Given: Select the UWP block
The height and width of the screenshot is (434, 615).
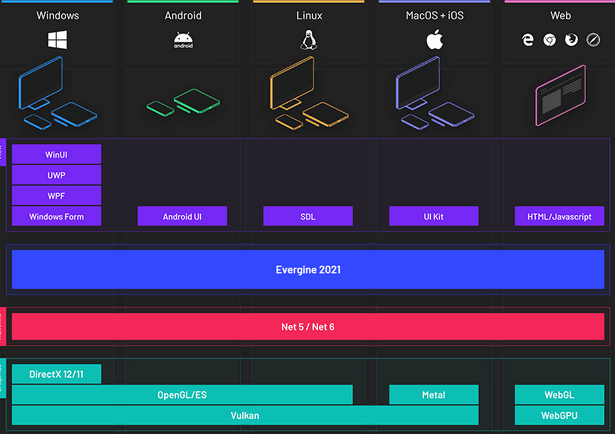Looking at the screenshot, I should point(56,175).
